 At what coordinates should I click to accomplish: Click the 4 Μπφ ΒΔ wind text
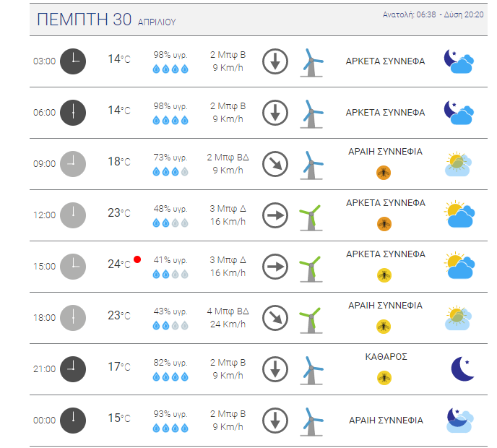coord(228,311)
